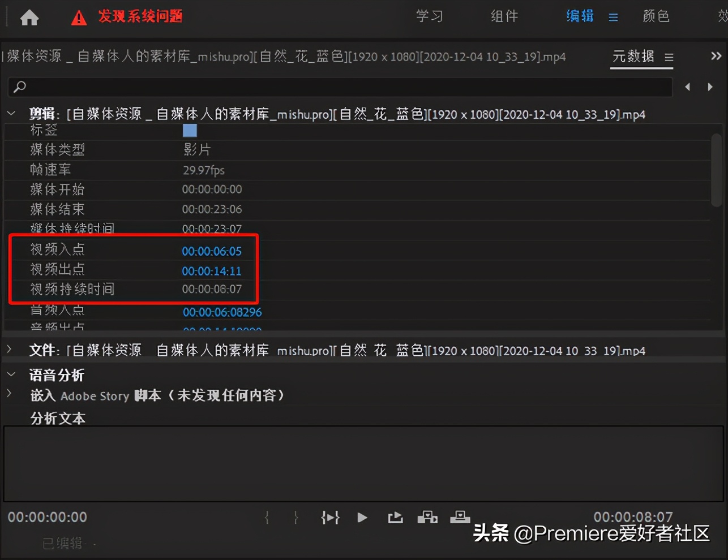728x560 pixels.
Task: Collapse the 剪辑 metadata section
Action: coord(11,113)
